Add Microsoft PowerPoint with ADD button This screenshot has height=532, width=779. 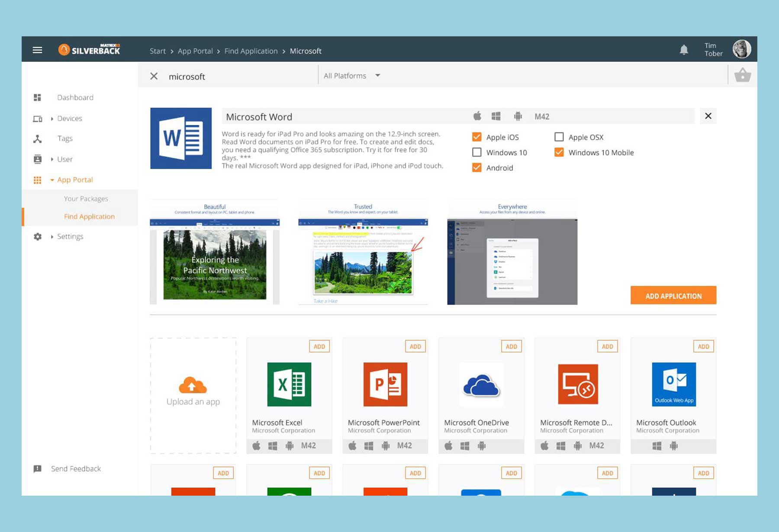415,346
